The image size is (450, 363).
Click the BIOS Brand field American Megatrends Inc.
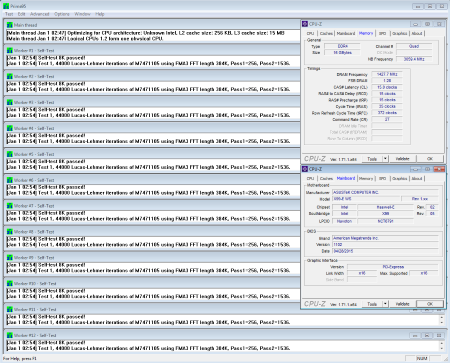[x=385, y=238]
